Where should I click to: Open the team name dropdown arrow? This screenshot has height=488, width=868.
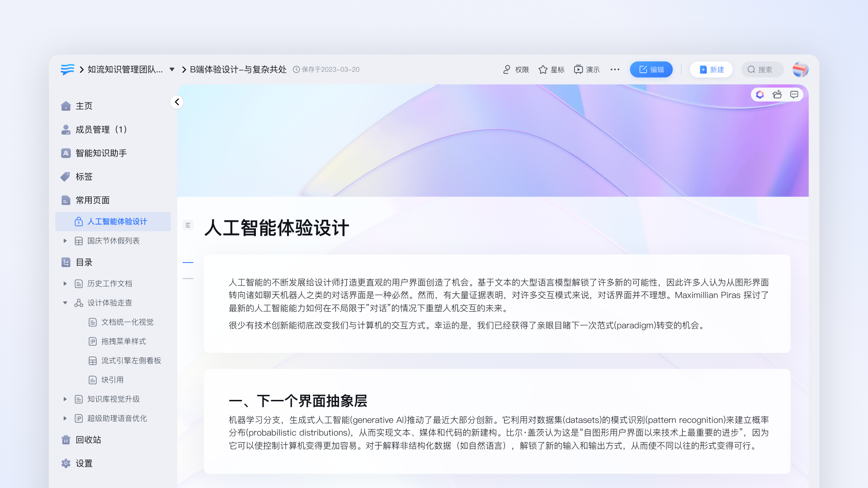coord(172,70)
